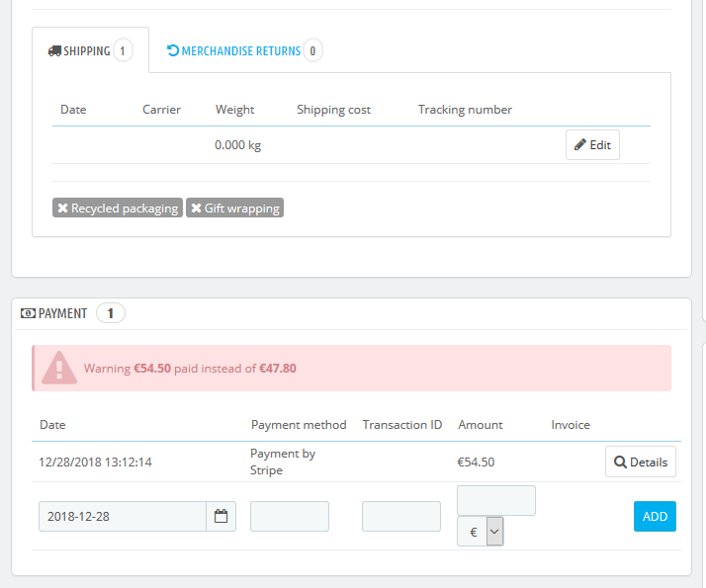The image size is (706, 588).
Task: Click the payment banknote icon
Action: 28,313
